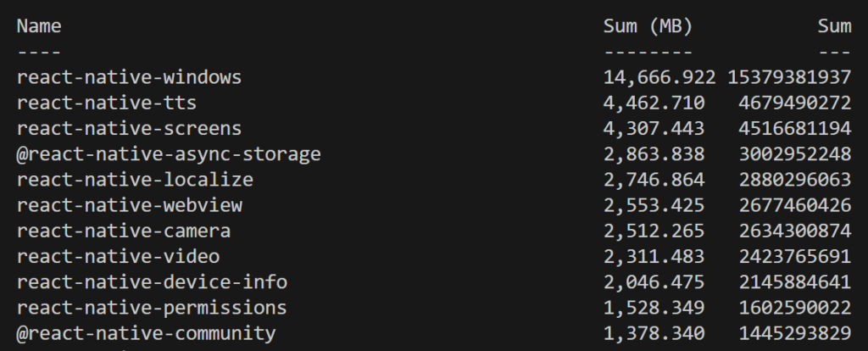868x351 pixels.
Task: Click the byte count 15379381937
Action: pyautogui.click(x=789, y=77)
